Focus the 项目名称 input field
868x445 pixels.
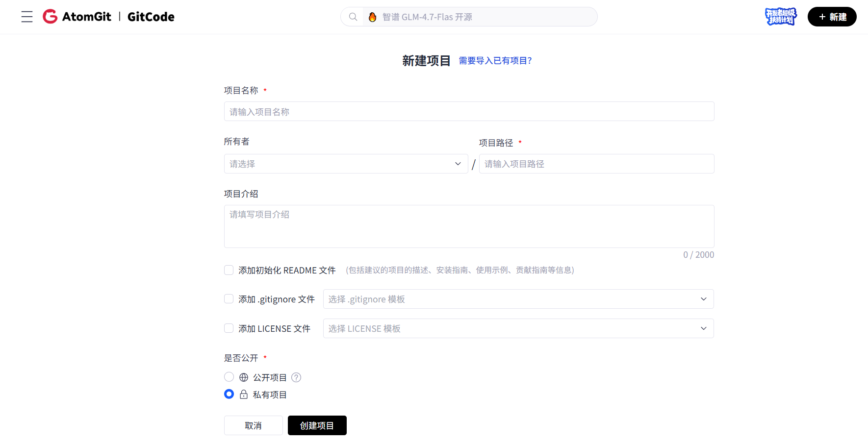pos(469,111)
